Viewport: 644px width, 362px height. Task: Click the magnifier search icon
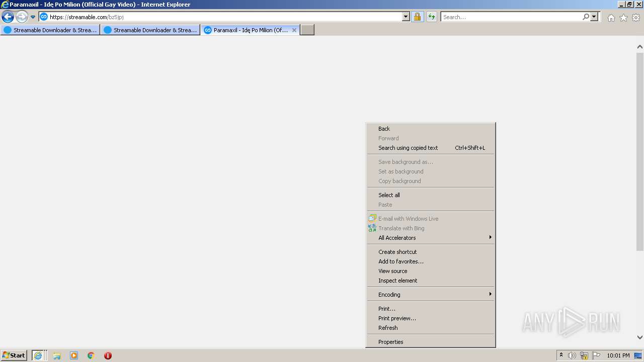click(586, 17)
